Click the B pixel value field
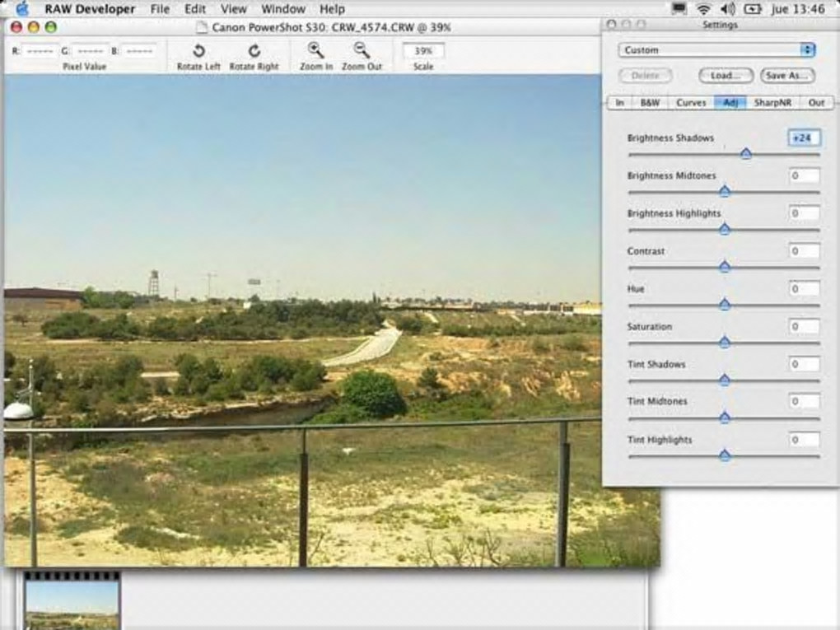Viewport: 840px width, 630px height. 139,51
